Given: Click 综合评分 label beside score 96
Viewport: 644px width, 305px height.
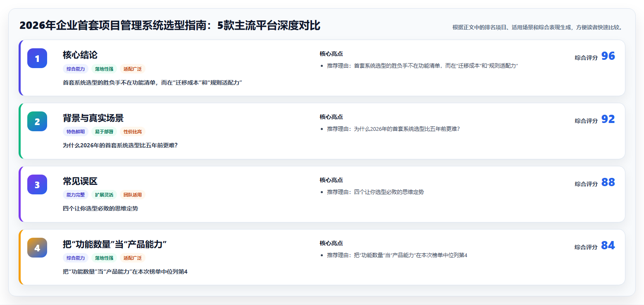Looking at the screenshot, I should [x=586, y=58].
